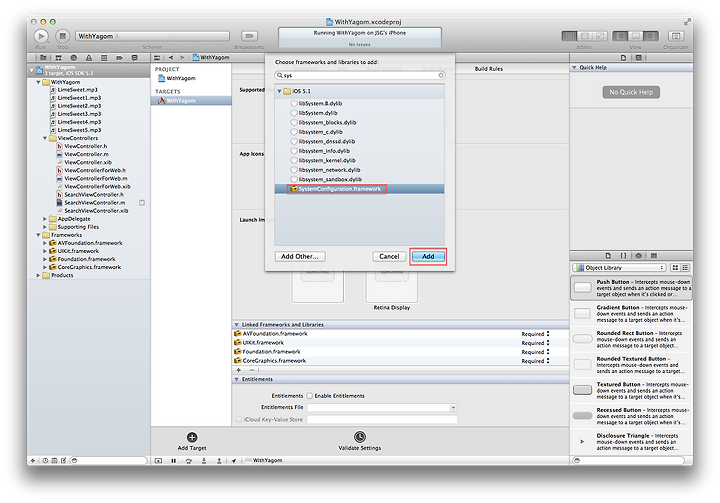Show the Quick Help inspector
720x503 pixels.
point(638,58)
